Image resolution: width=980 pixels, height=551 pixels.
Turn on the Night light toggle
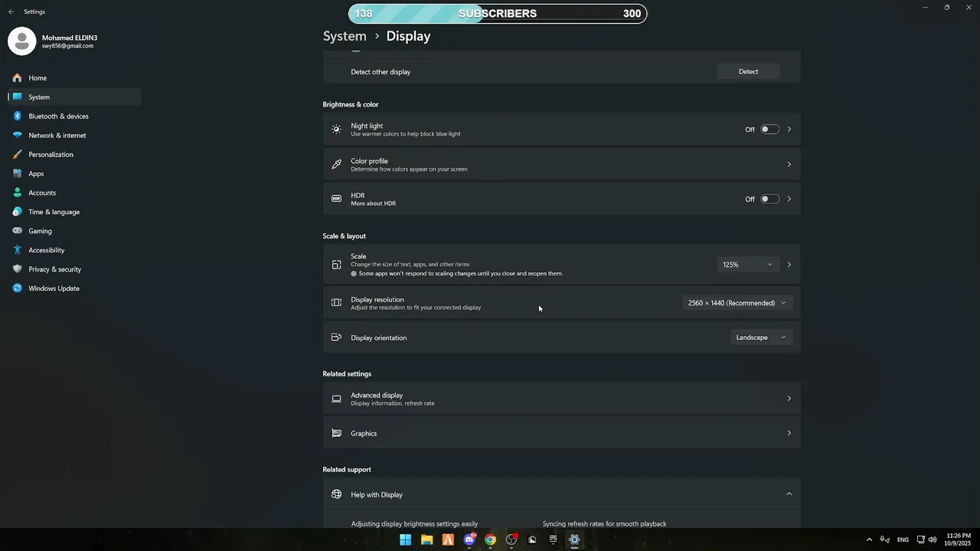pyautogui.click(x=769, y=129)
